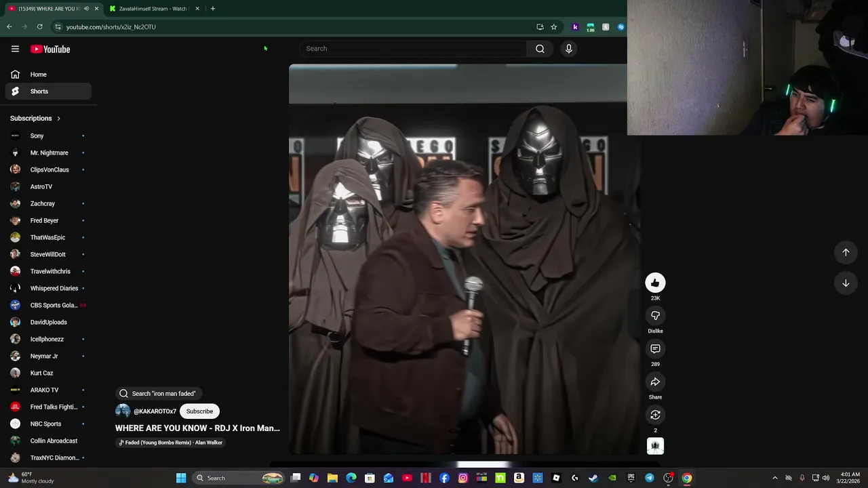The image size is (868, 488).
Task: Open File Explorer from taskbar
Action: (332, 478)
